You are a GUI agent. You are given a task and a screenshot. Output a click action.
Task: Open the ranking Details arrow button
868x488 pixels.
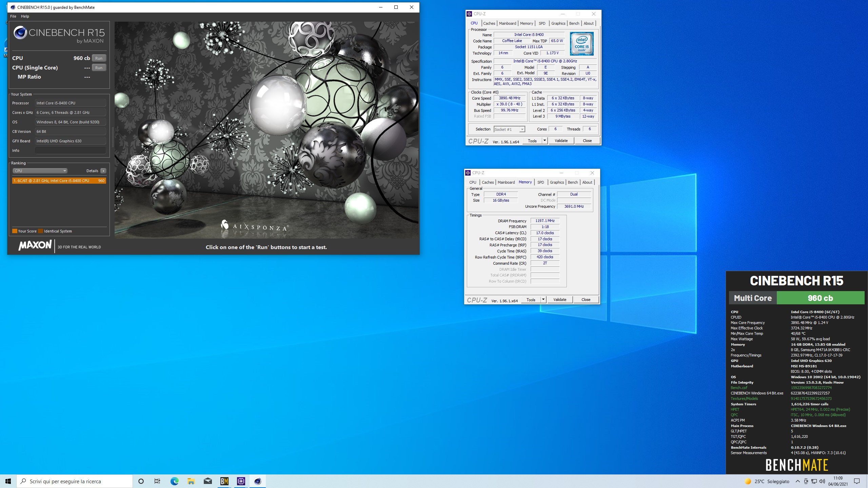click(x=103, y=171)
